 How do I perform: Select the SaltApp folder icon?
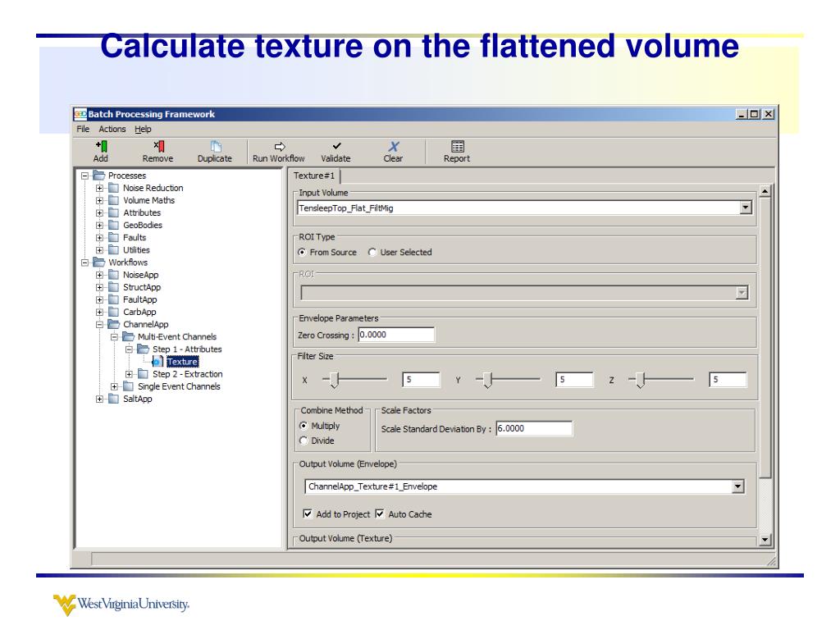pos(113,399)
